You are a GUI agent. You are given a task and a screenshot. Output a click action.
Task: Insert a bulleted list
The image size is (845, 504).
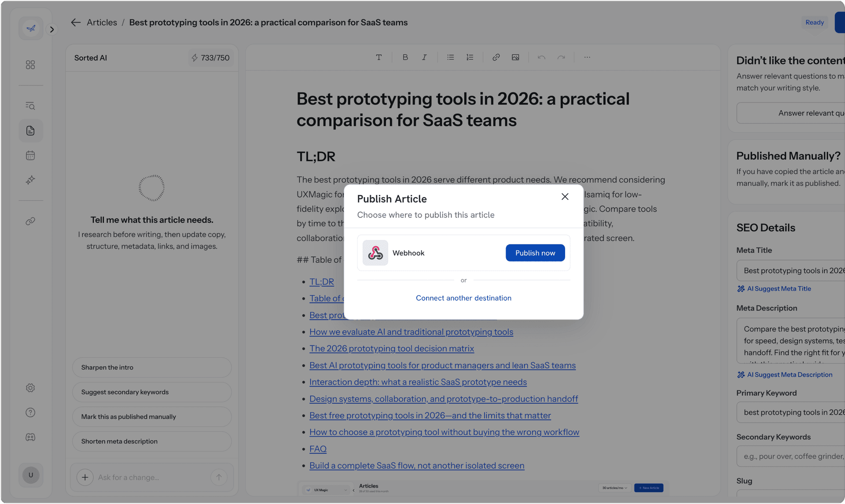pos(450,57)
